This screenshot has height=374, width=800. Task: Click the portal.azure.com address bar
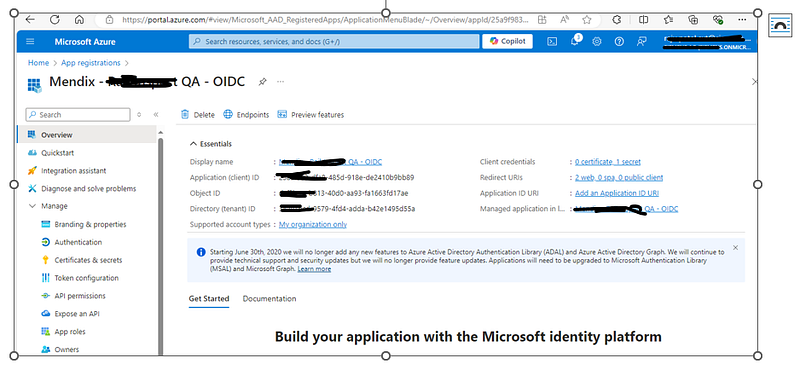[324, 20]
